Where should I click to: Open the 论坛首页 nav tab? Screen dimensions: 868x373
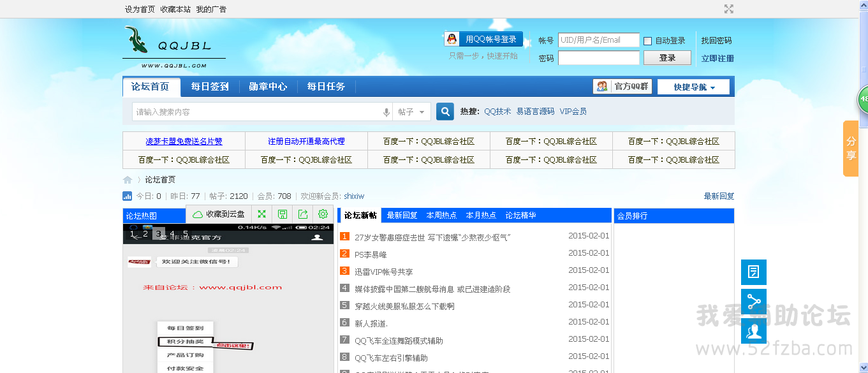point(151,87)
